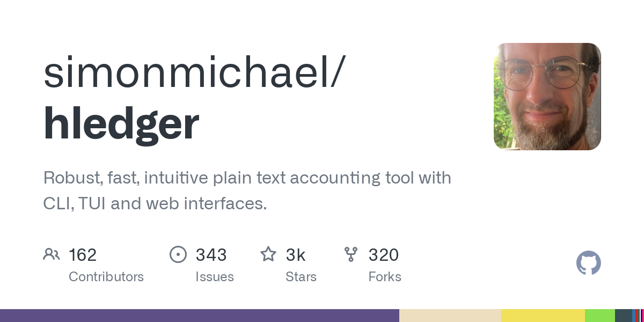Click the Contributors label

pos(106,277)
